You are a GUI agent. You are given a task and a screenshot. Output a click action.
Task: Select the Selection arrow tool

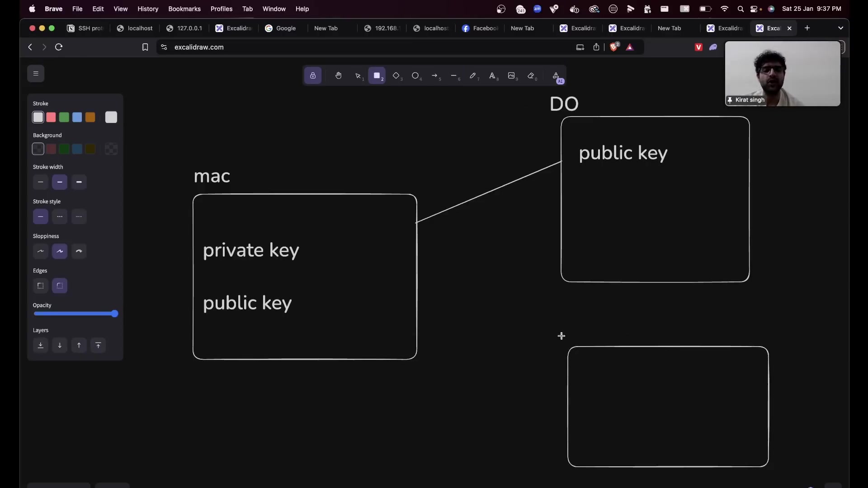point(358,76)
